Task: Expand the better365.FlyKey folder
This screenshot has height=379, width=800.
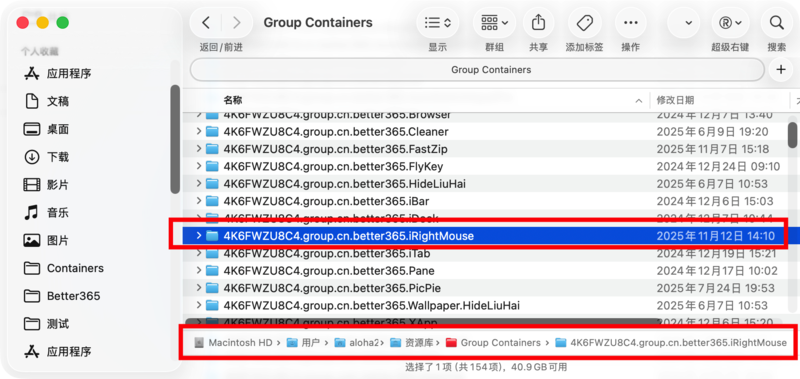Action: pyautogui.click(x=199, y=166)
